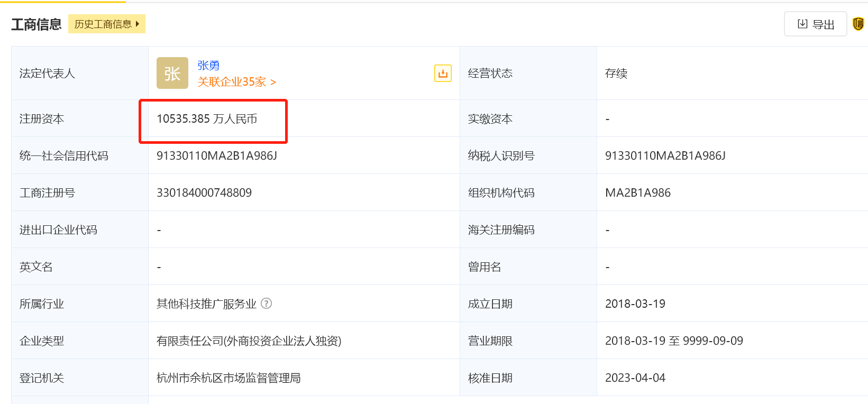Click the 成立日期 label
This screenshot has height=404, width=868.
(490, 304)
